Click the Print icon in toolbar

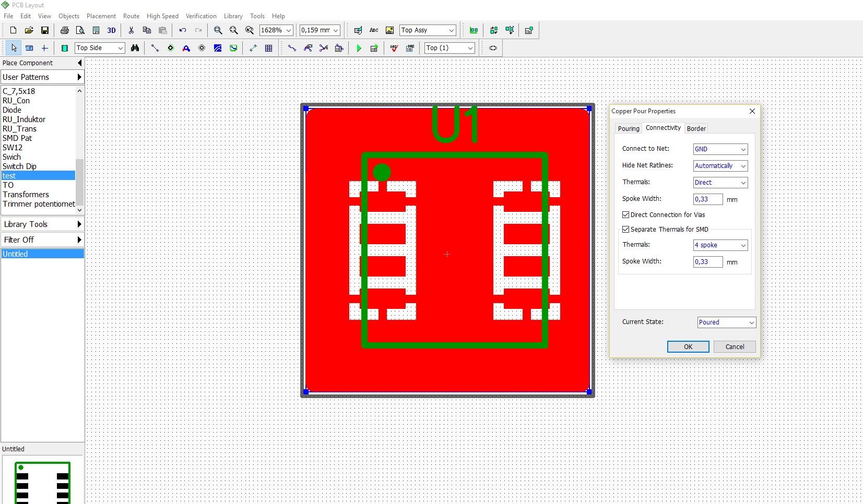(65, 30)
